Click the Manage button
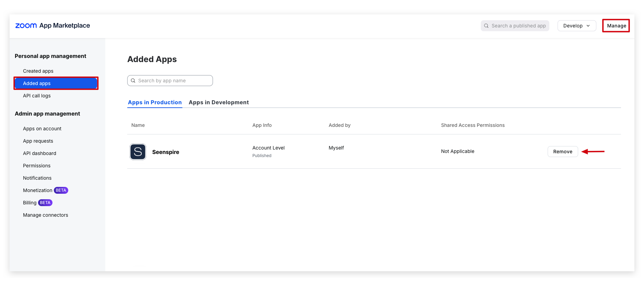This screenshot has width=644, height=286. (x=616, y=26)
